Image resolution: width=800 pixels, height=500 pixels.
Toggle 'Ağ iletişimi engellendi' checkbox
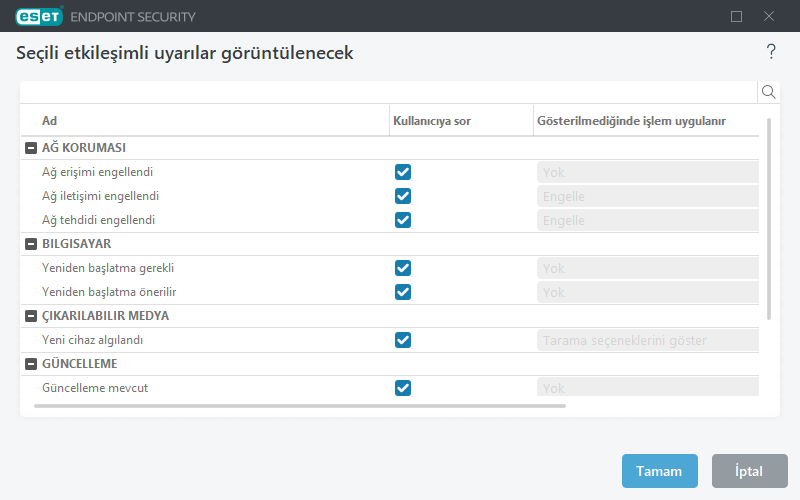point(403,196)
